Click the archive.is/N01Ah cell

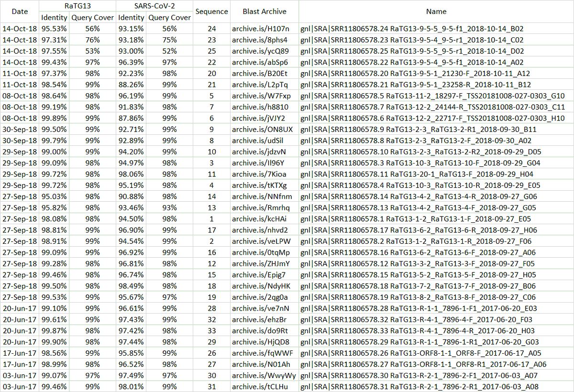coord(265,364)
